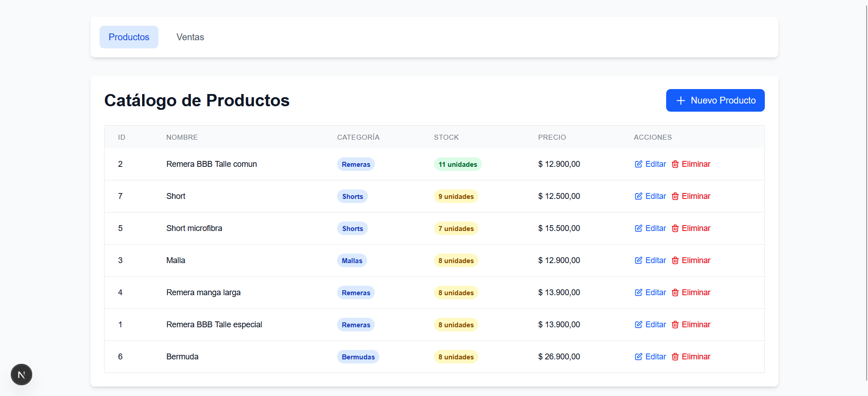Click the green 11 unidades stock badge
The image size is (868, 396).
[458, 164]
